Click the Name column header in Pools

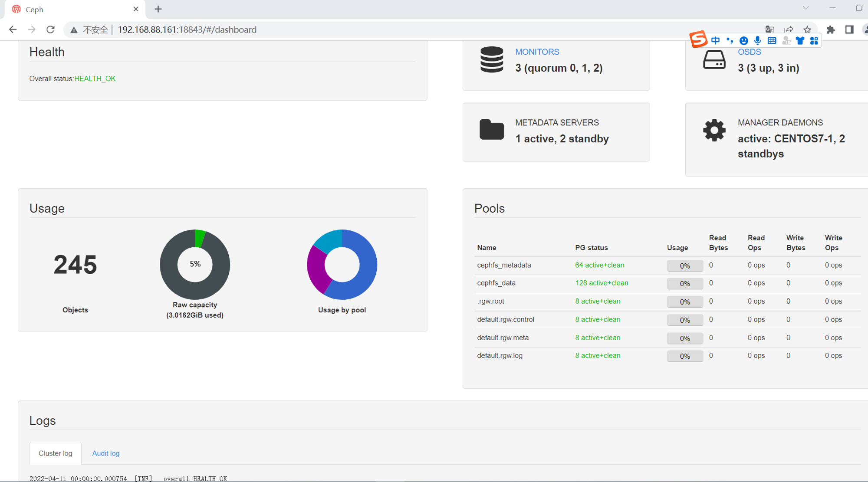[x=487, y=248]
